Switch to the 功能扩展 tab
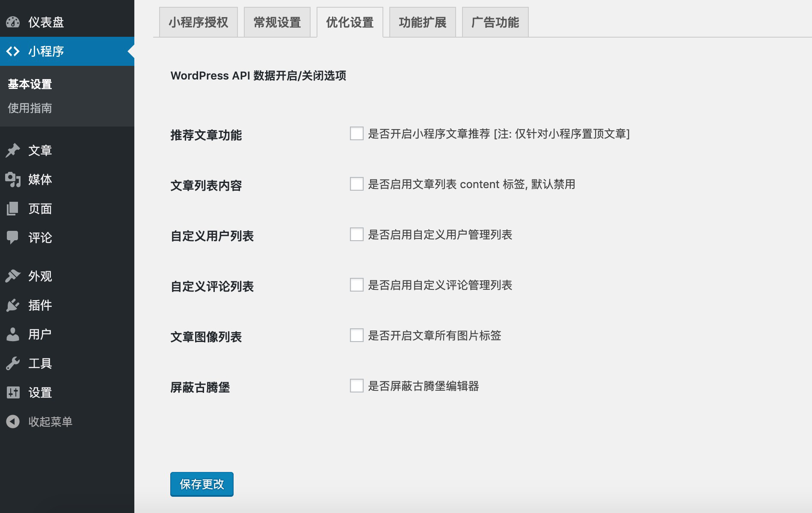812x513 pixels. pos(423,22)
